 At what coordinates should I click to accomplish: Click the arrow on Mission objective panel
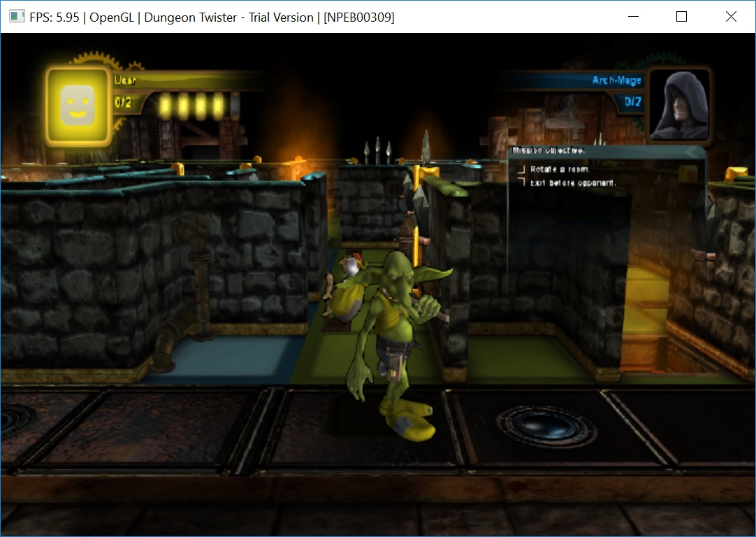(x=692, y=152)
